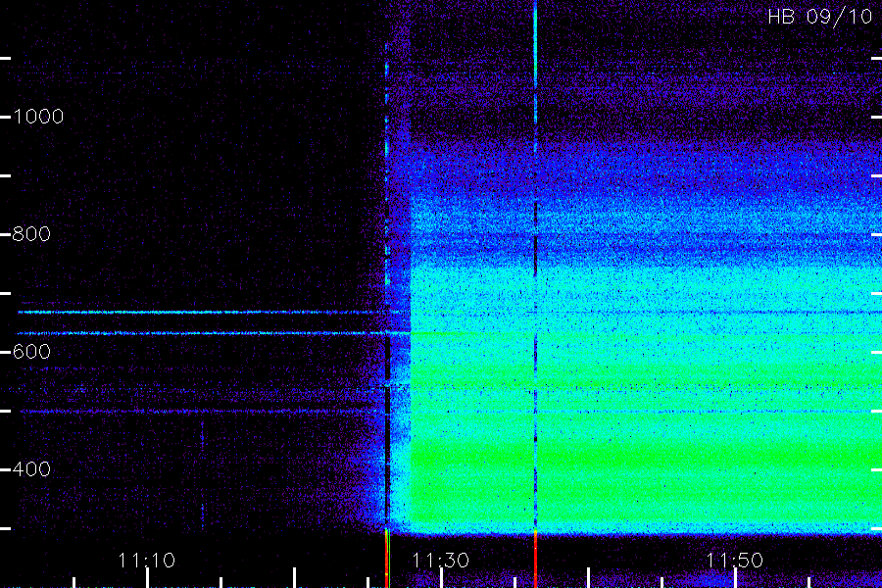Image resolution: width=882 pixels, height=588 pixels.
Task: Click the 11:10 time axis label
Action: tap(147, 561)
